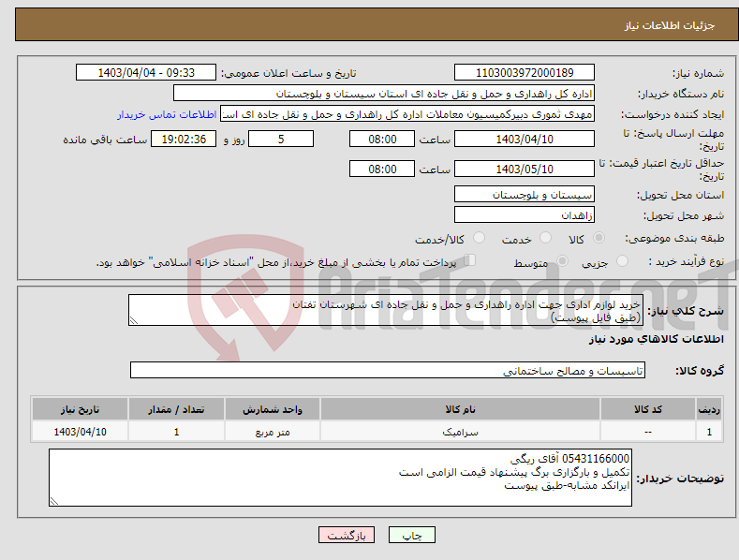739x560 pixels.
Task: Click the بازگشت back button
Action: pyautogui.click(x=347, y=535)
